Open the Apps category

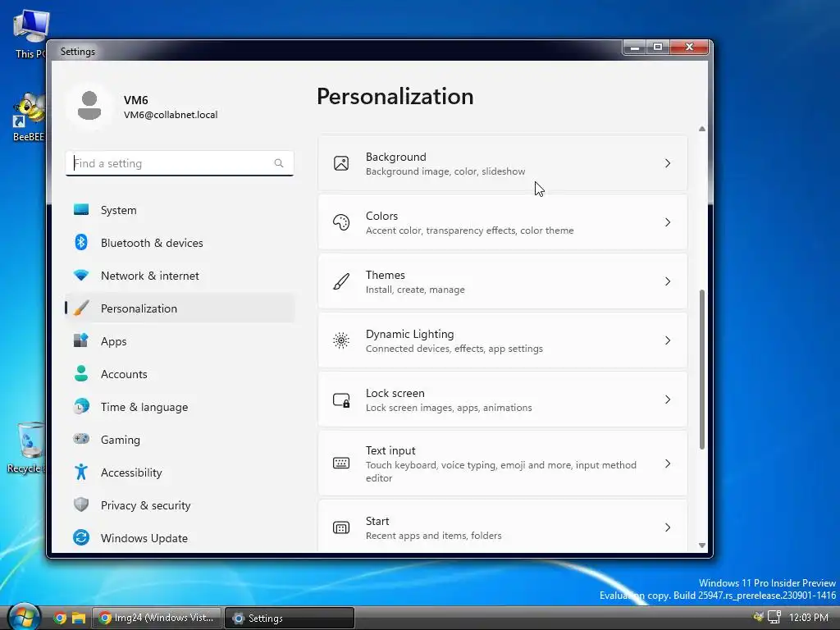[180, 340]
